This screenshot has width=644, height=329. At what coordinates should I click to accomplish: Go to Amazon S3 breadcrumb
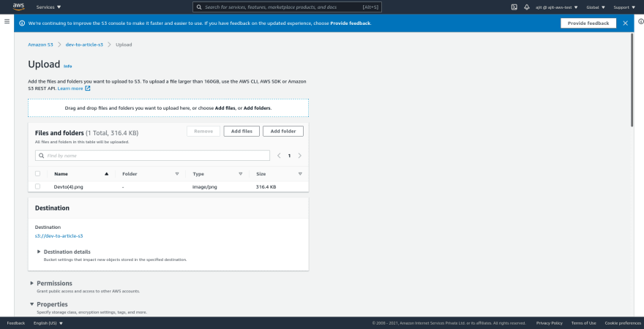pos(40,45)
